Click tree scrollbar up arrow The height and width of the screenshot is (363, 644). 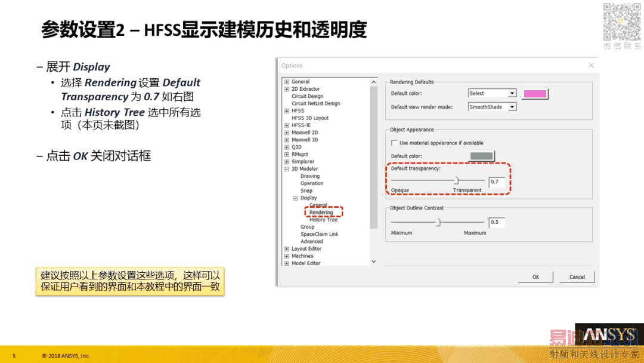pyautogui.click(x=373, y=82)
